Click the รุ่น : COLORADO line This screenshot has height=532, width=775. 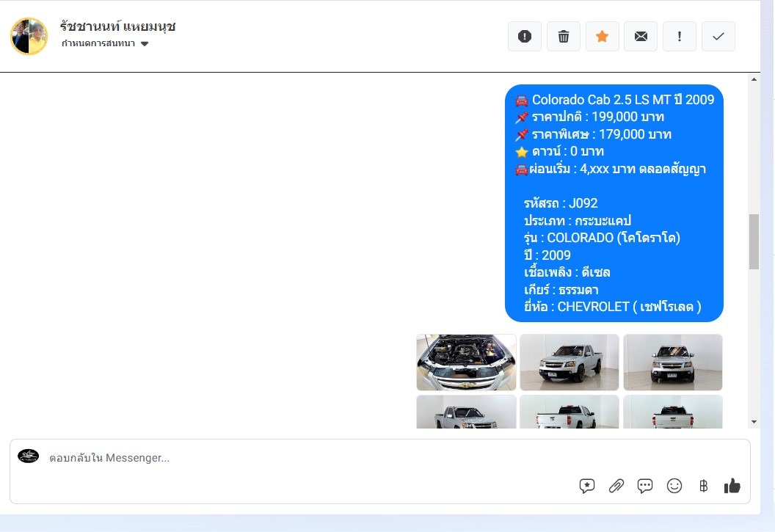pos(602,238)
